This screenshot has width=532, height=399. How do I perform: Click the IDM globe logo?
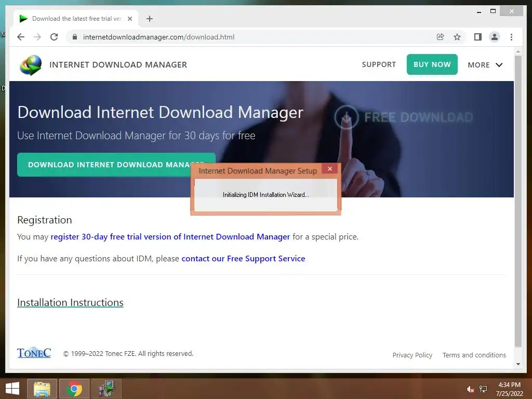pos(31,65)
